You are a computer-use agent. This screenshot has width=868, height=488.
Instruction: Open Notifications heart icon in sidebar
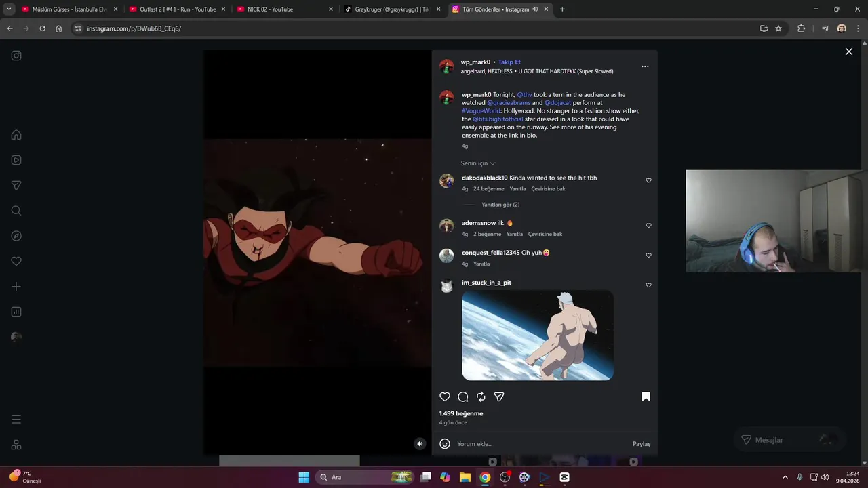pyautogui.click(x=16, y=261)
